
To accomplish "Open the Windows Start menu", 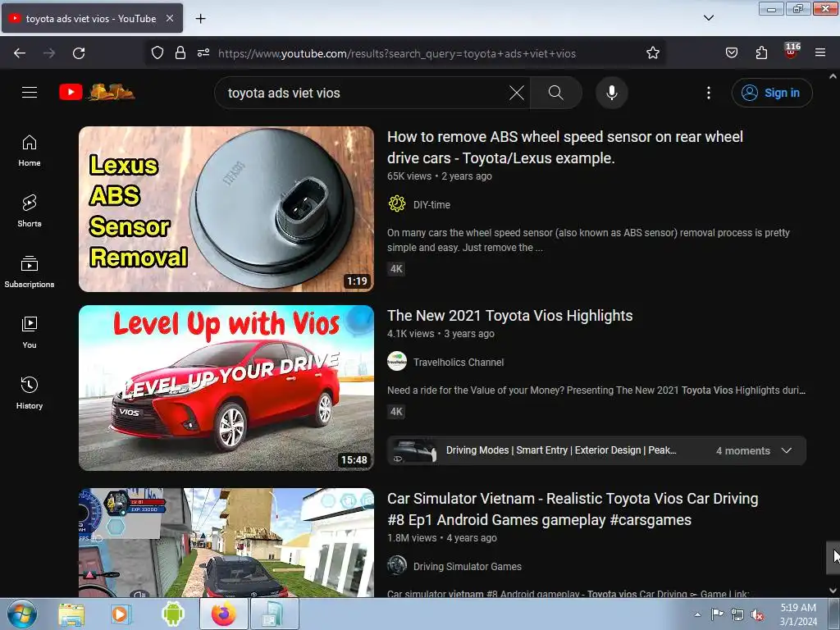I will coord(22,614).
